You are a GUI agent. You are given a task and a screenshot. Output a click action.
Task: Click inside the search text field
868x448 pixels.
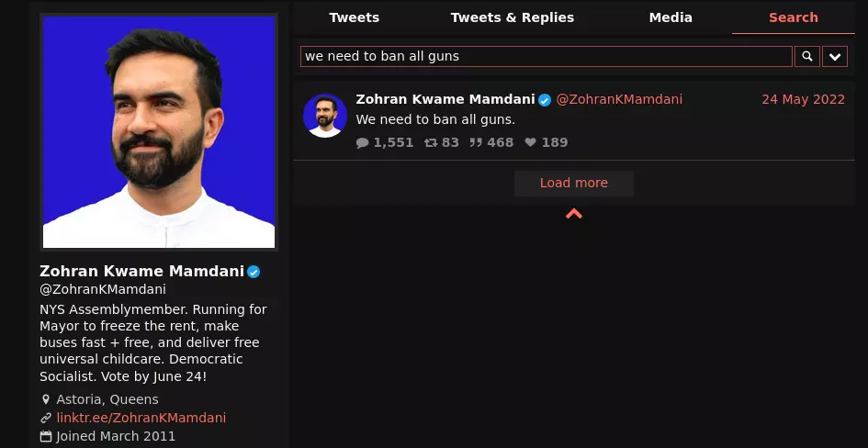547,56
